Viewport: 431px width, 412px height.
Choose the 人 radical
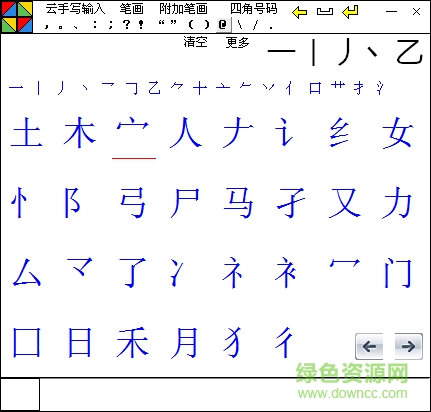[x=186, y=132]
